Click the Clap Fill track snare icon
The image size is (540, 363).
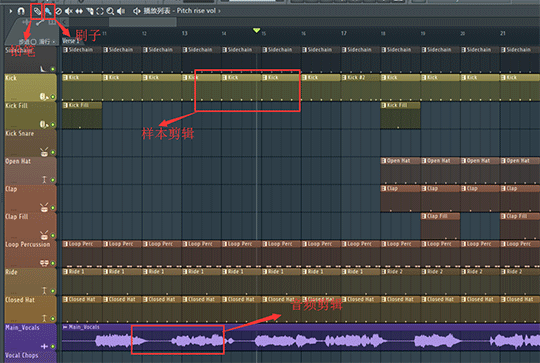point(44,235)
